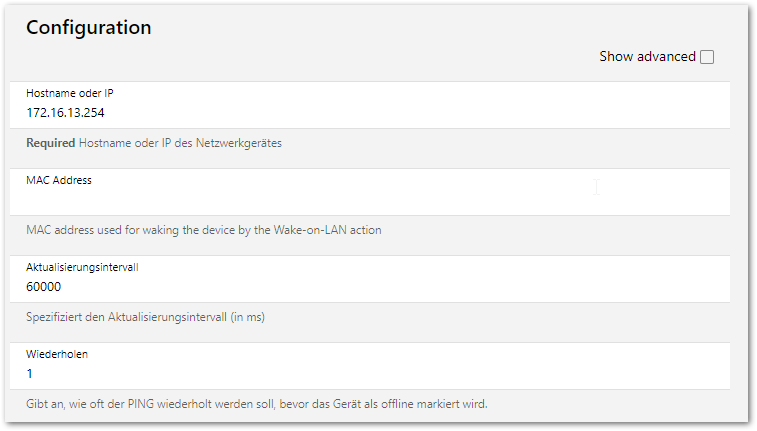This screenshot has height=431, width=757.
Task: Focus the empty MAC Address field
Action: coord(370,199)
